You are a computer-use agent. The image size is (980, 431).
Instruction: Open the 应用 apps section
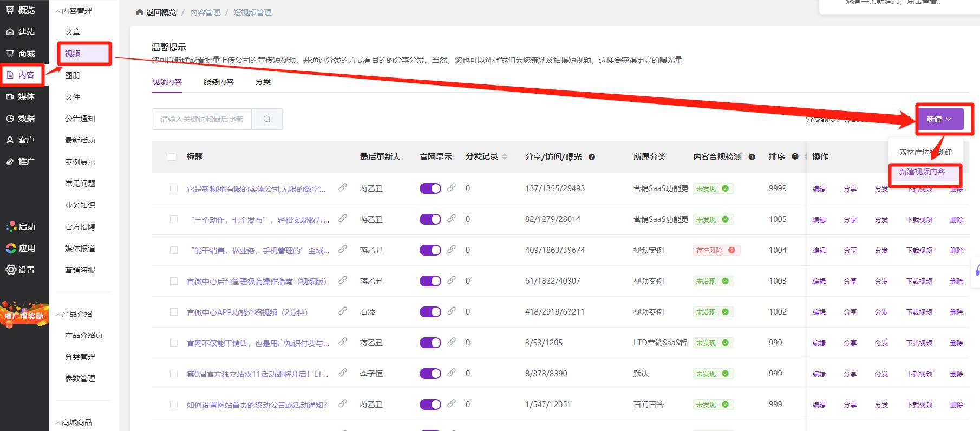21,248
